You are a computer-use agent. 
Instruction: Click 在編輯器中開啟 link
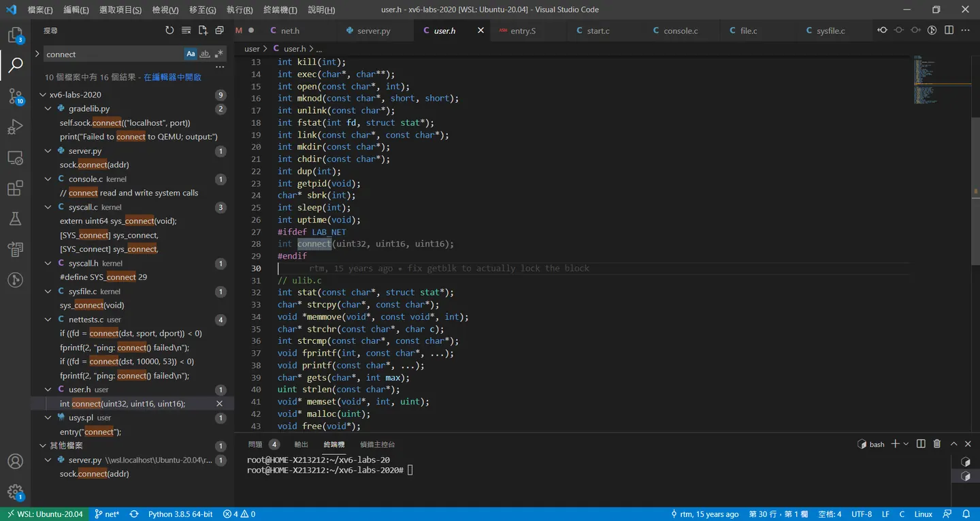(x=172, y=77)
